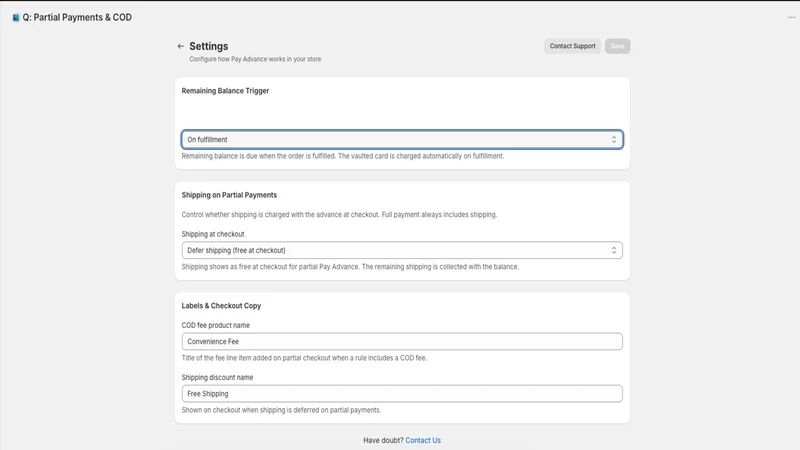800x450 pixels.
Task: Open the On fulfillment trigger dropdown
Action: 402,139
